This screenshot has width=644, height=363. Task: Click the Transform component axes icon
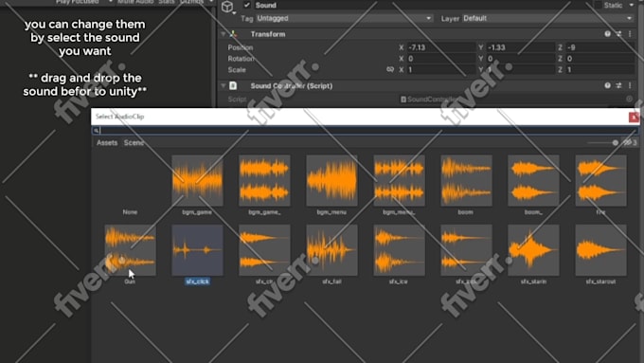[233, 34]
